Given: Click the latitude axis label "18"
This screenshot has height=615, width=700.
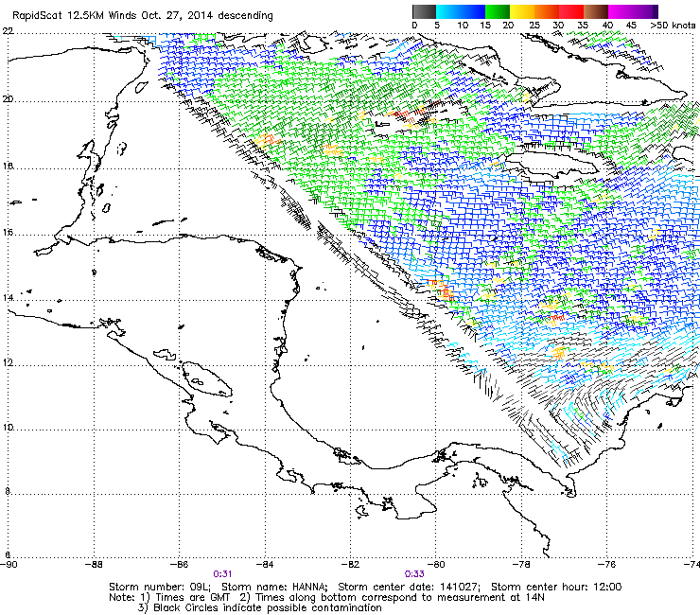Looking at the screenshot, I should (x=8, y=167).
